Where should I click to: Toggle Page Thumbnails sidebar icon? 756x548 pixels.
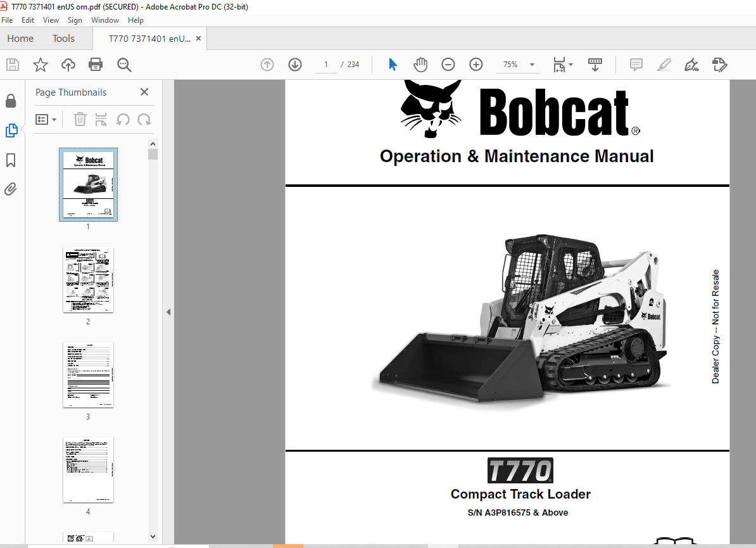(11, 131)
